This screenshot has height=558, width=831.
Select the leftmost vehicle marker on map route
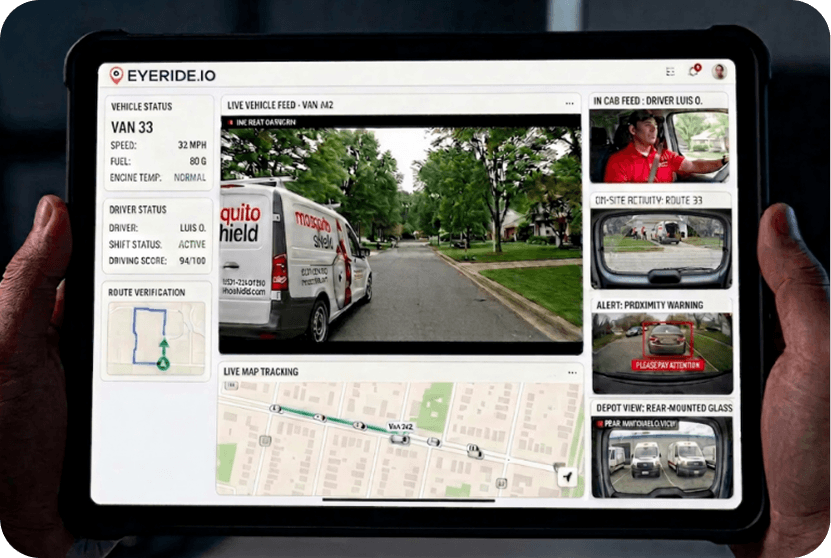click(x=275, y=409)
